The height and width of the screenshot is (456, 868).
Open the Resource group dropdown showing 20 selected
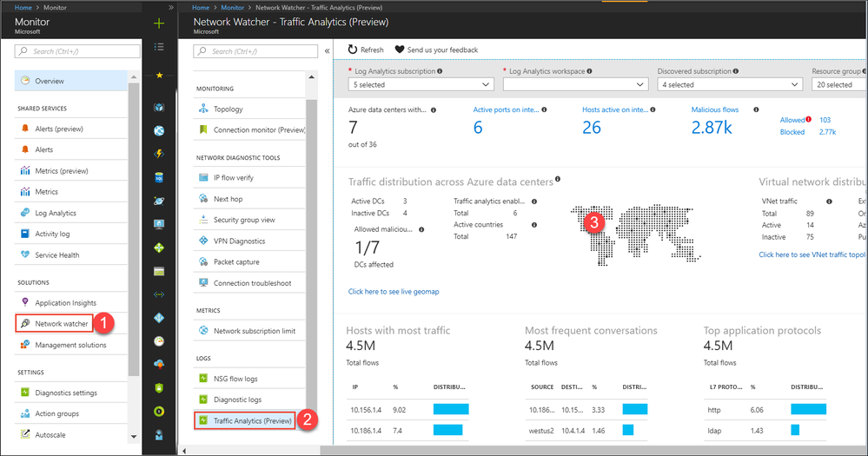click(x=838, y=84)
